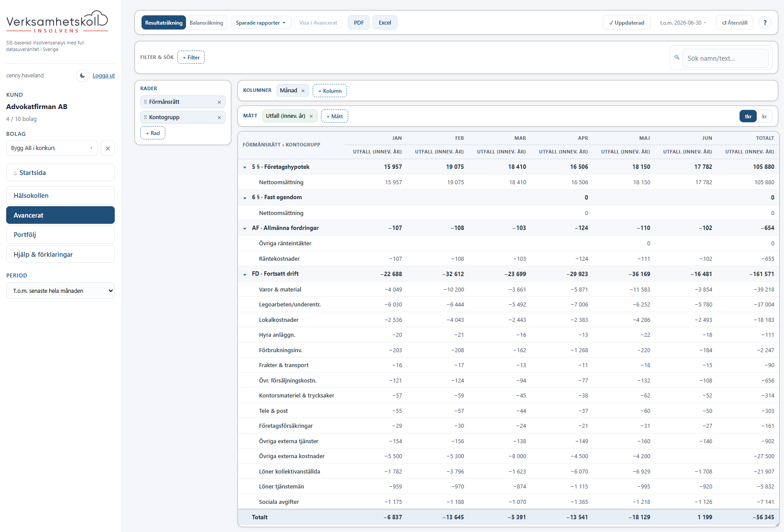Screen dimensions: 784x532
Task: Click the Logga ut link
Action: point(103,76)
